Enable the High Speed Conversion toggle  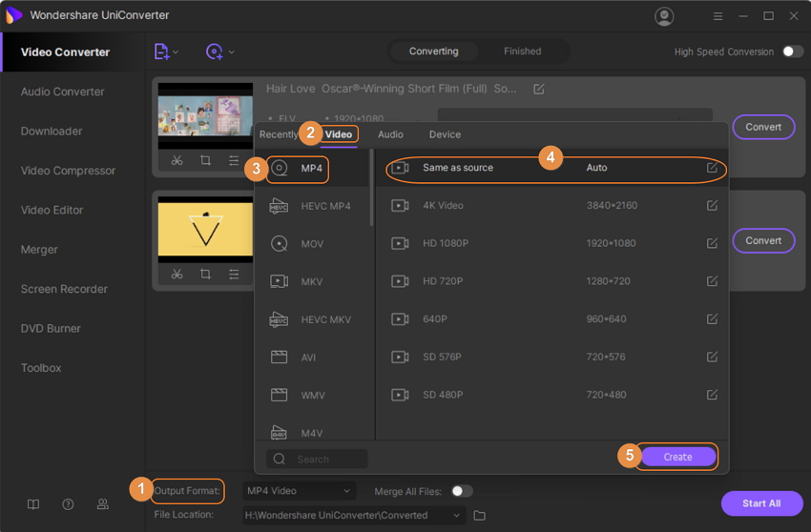pyautogui.click(x=792, y=51)
